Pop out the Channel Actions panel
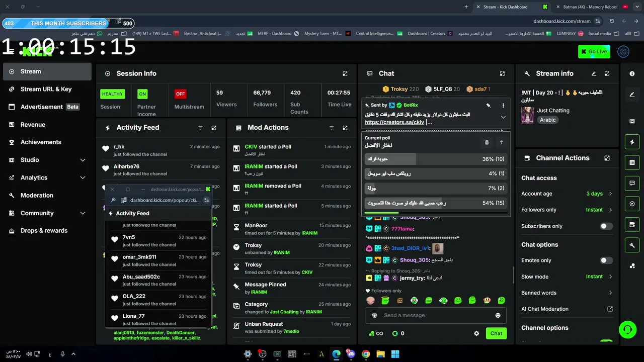This screenshot has width=644, height=362. click(x=607, y=158)
